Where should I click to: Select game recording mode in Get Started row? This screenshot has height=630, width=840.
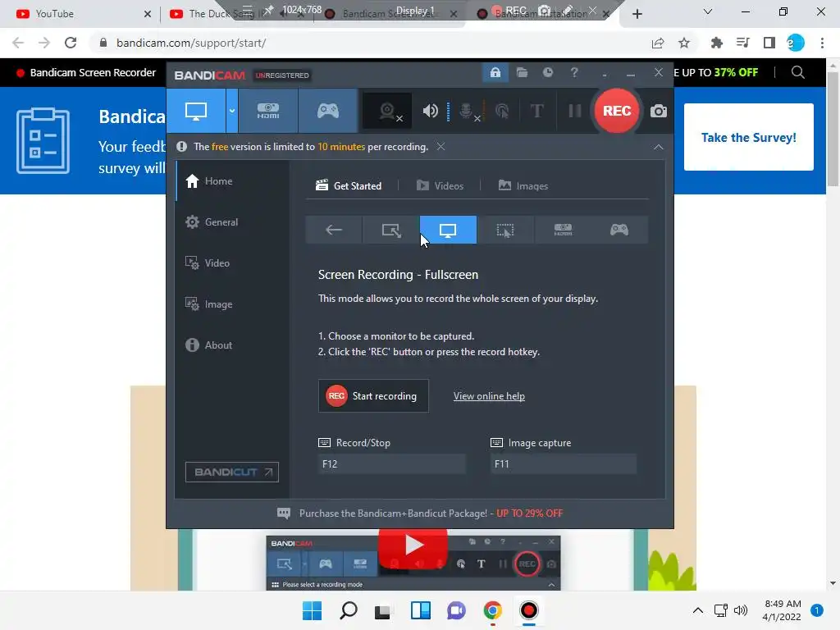[619, 230]
